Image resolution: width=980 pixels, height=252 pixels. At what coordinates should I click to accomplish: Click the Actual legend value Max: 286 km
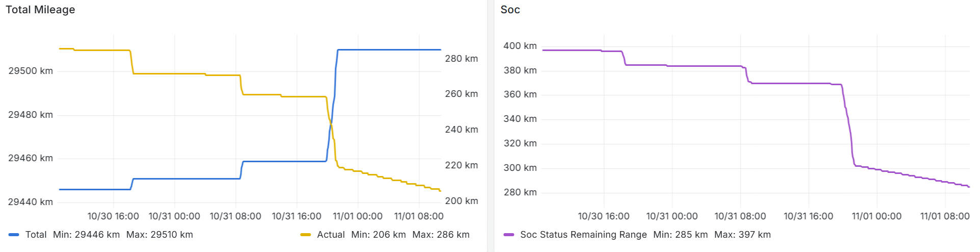pyautogui.click(x=441, y=235)
